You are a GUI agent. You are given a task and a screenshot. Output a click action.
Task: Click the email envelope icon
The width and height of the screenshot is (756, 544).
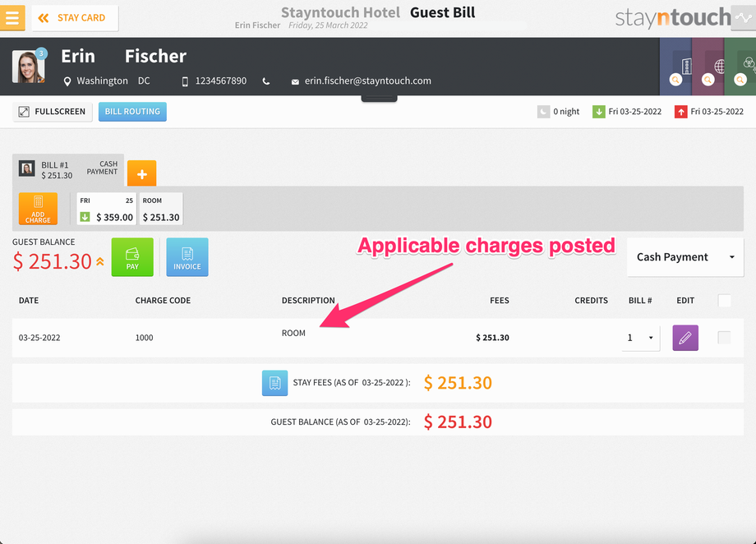click(295, 82)
